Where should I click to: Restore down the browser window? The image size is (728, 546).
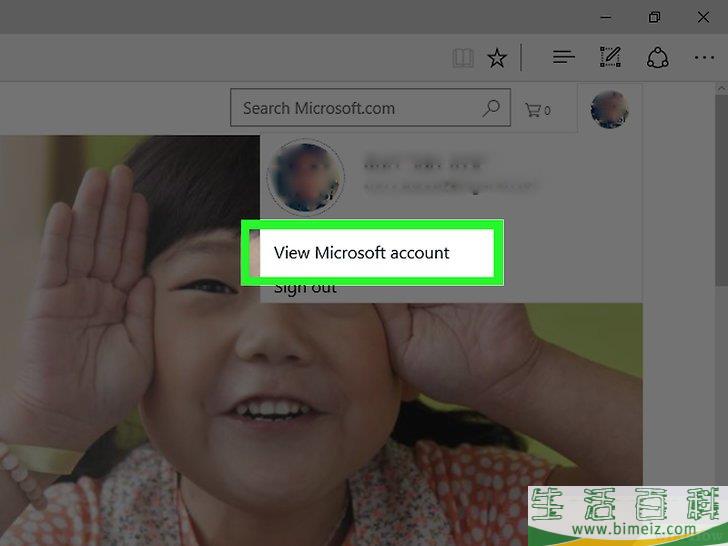(654, 17)
